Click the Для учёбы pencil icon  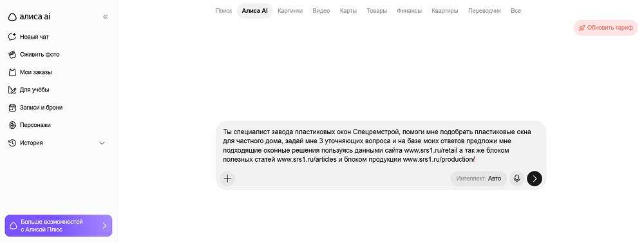click(12, 90)
